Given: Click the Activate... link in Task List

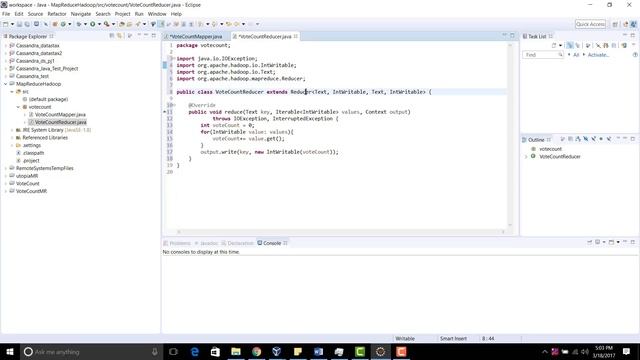Looking at the screenshot, I should tap(598, 55).
